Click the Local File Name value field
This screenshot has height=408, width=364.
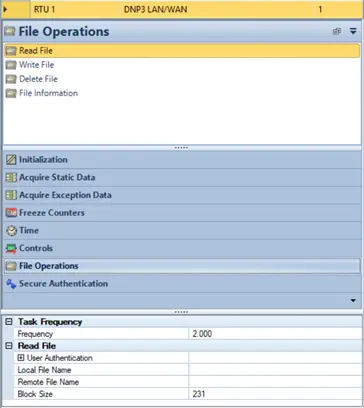pyautogui.click(x=275, y=370)
